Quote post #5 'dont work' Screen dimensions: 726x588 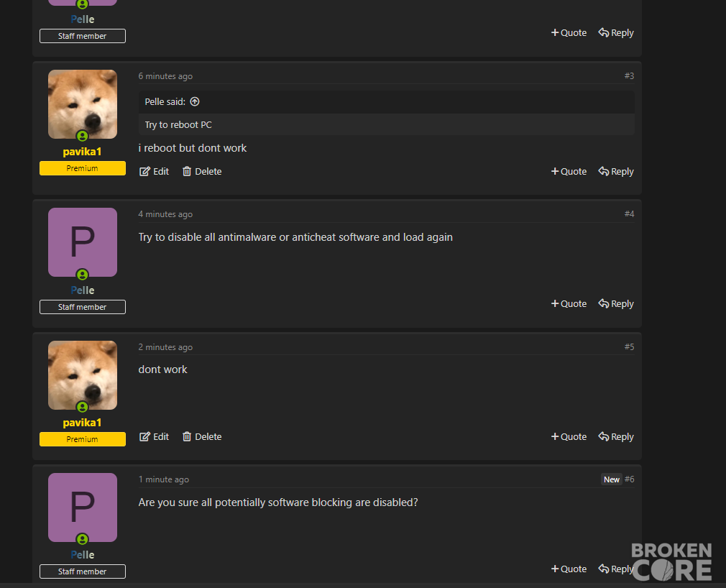pos(569,436)
